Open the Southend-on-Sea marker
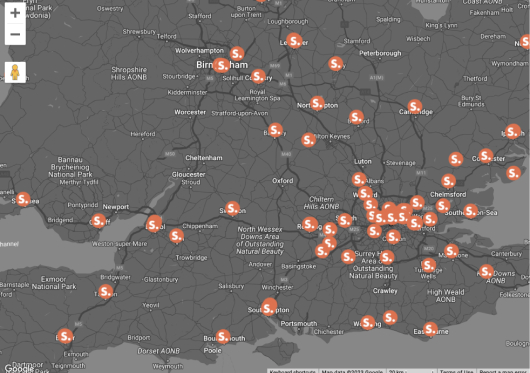Image resolution: width=530 pixels, height=373 pixels. (471, 211)
